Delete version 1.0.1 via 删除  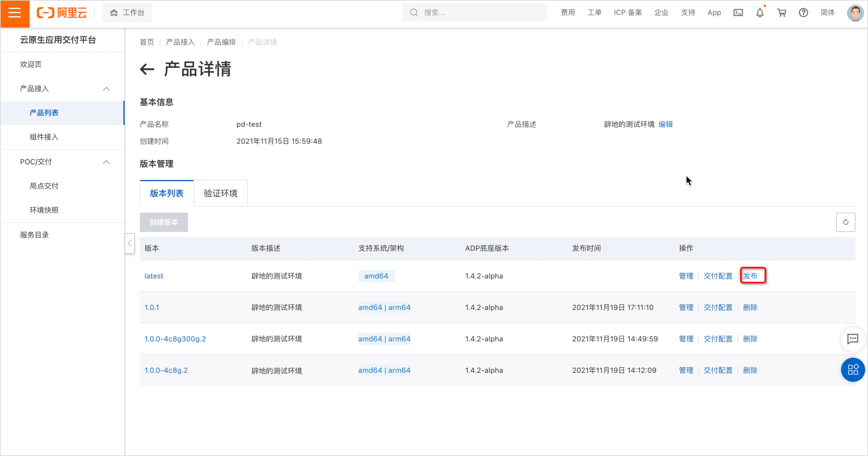[750, 307]
